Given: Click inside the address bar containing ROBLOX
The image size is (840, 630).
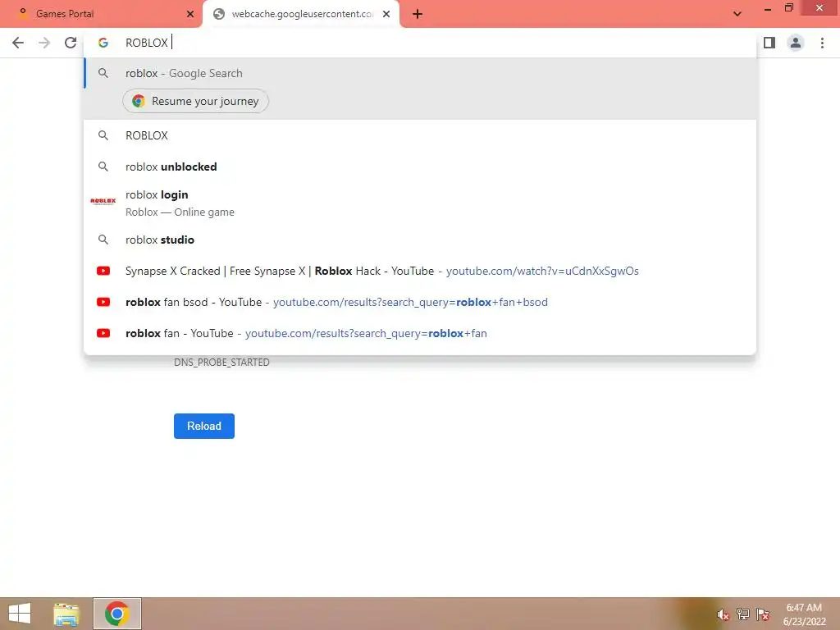Looking at the screenshot, I should [x=420, y=43].
